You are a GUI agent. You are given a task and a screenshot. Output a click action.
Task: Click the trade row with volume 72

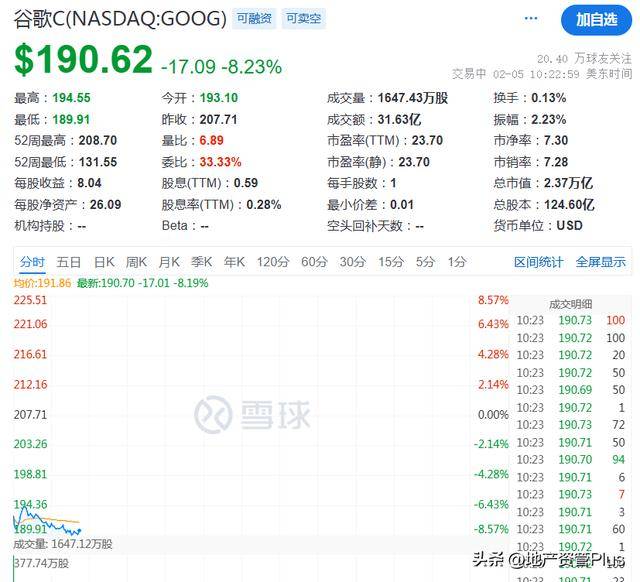coord(571,425)
